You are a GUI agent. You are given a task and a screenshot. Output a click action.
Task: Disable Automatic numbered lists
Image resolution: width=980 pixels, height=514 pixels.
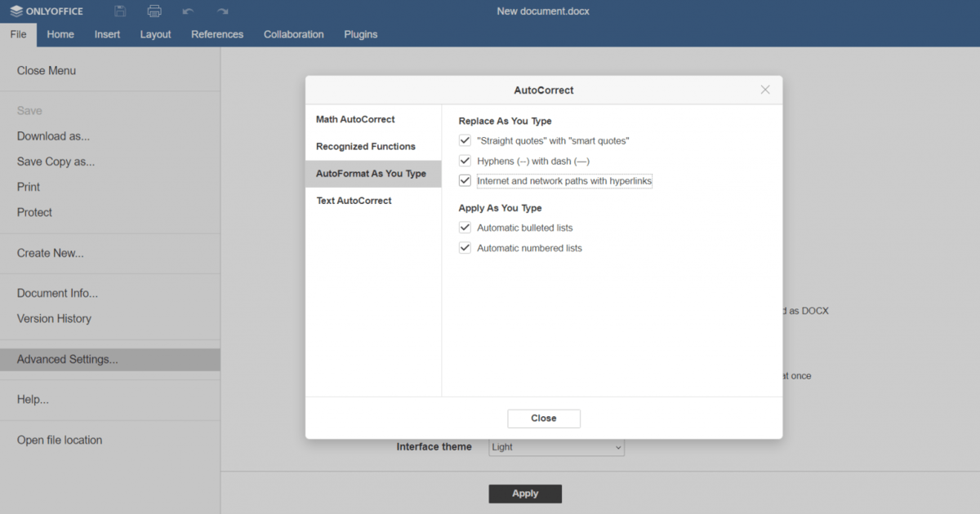pos(465,247)
